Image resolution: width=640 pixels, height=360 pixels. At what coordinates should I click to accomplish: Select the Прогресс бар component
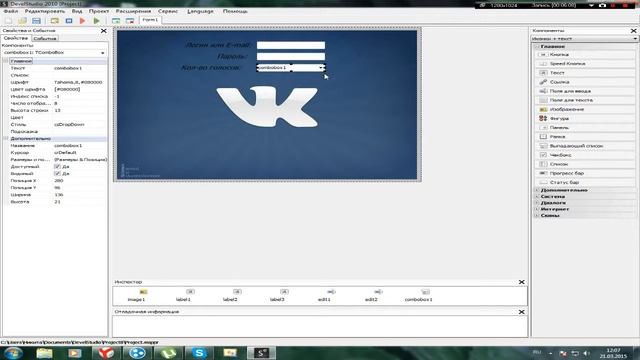(x=585, y=173)
